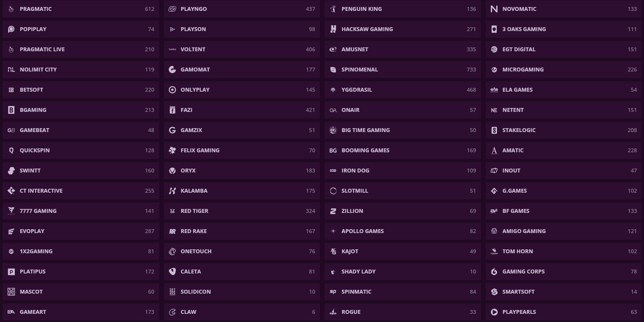Viewport: 644px width, 322px height.
Task: Click the Zillion Z logo icon
Action: pyautogui.click(x=333, y=211)
